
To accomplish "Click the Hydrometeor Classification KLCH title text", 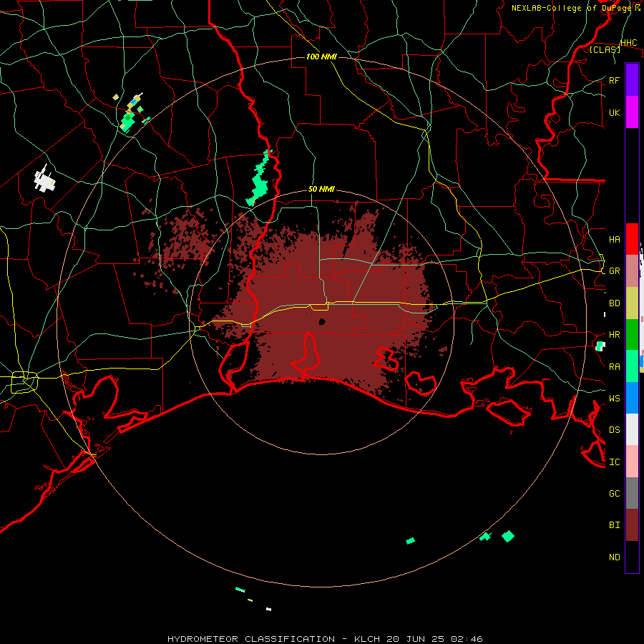I will coord(325,639).
